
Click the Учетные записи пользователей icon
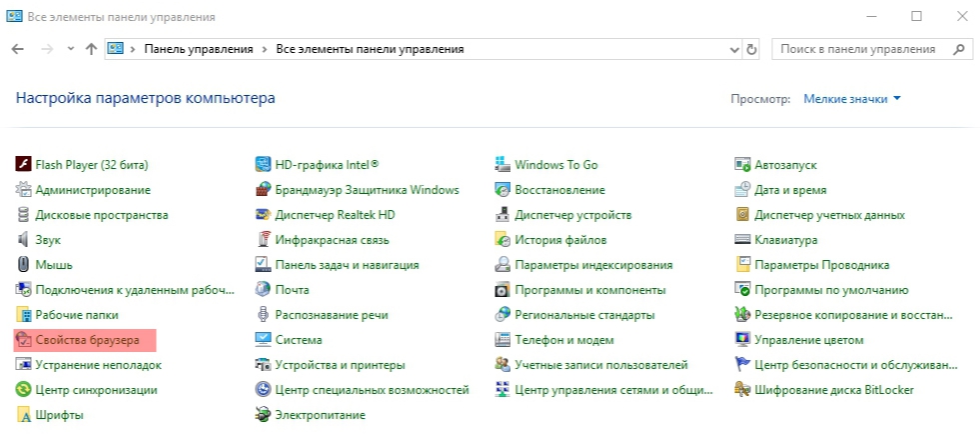click(x=502, y=365)
